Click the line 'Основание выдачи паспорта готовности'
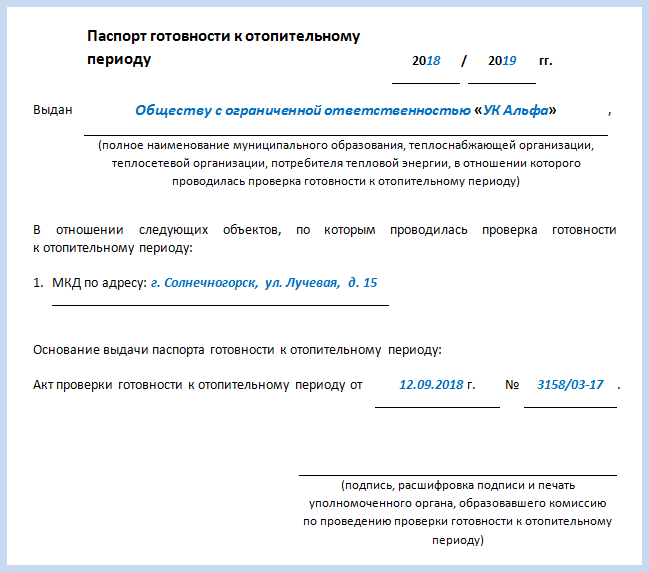649x572 pixels. pos(237,350)
